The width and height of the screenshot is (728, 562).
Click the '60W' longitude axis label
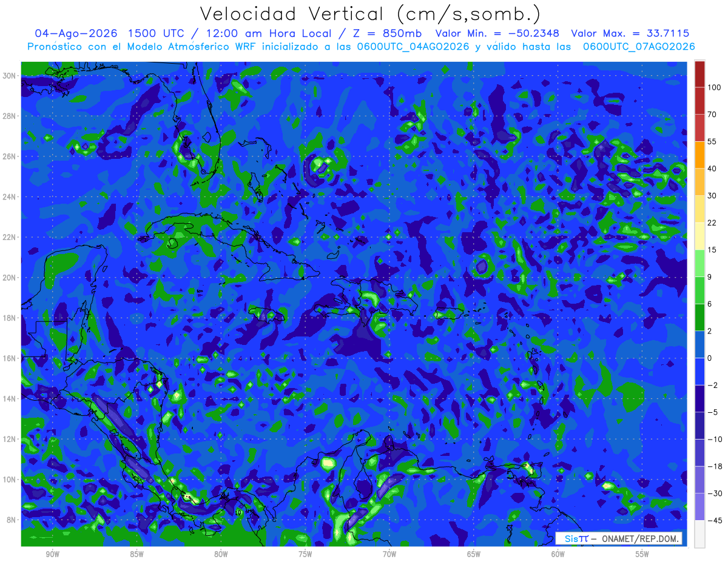(x=558, y=554)
